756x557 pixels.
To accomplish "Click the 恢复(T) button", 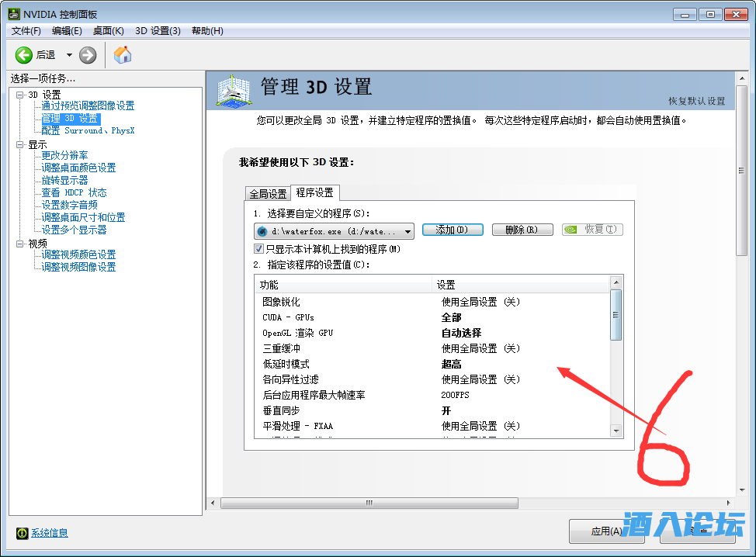I will click(x=592, y=230).
